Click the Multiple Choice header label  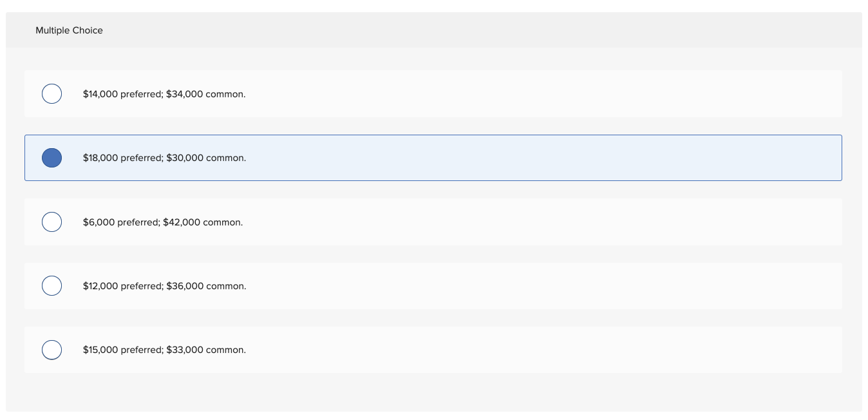[x=69, y=30]
